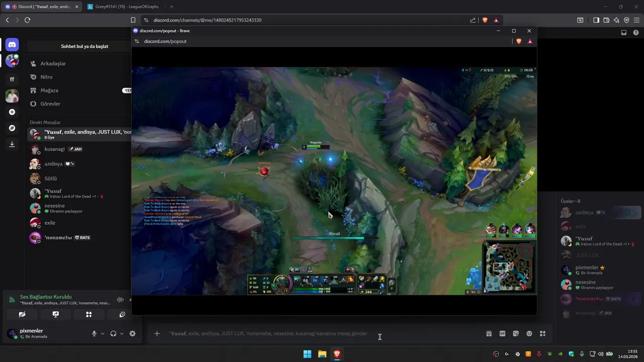Open DM with 'nonametw in message list
The image size is (644, 362).
(x=79, y=237)
